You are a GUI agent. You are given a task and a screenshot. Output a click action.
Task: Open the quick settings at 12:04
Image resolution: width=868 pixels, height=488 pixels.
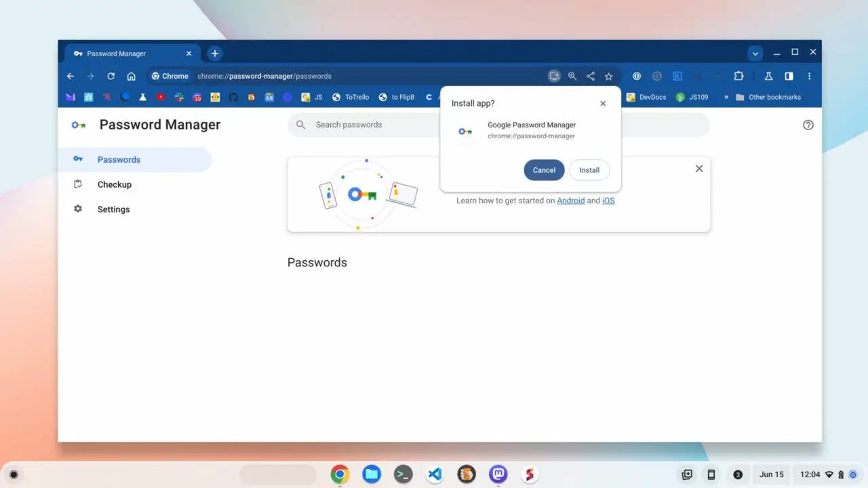coord(828,474)
